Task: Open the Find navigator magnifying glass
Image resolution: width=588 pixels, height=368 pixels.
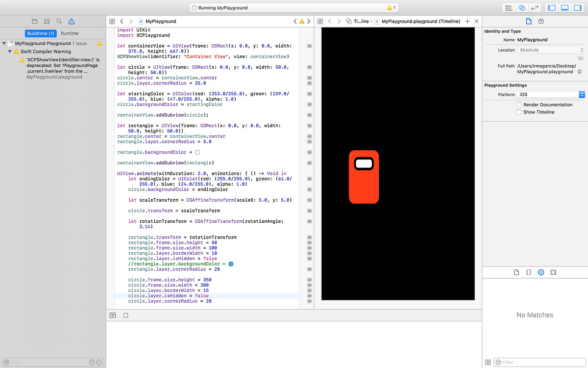Action: point(59,21)
